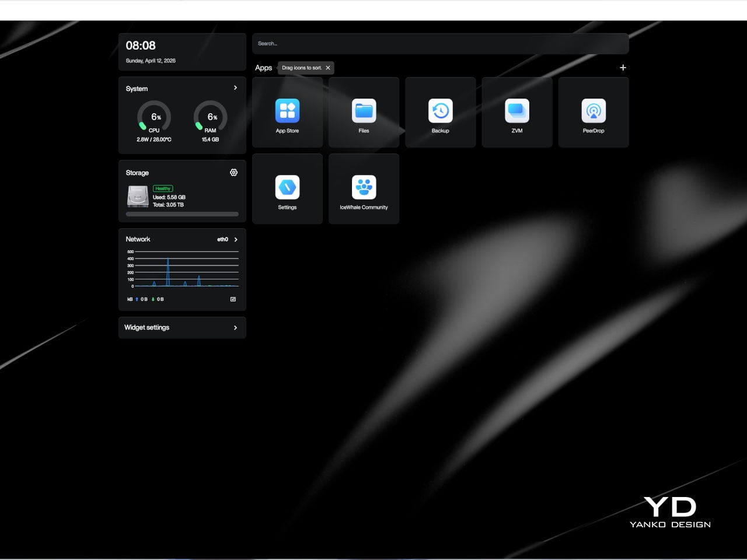Launch the Files app
This screenshot has height=560, width=747.
(x=364, y=111)
